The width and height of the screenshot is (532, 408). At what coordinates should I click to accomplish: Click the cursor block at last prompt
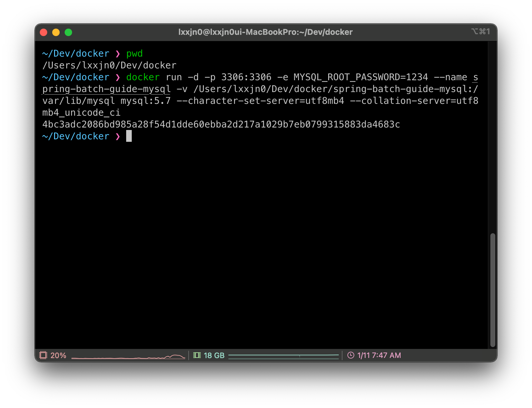tap(129, 136)
